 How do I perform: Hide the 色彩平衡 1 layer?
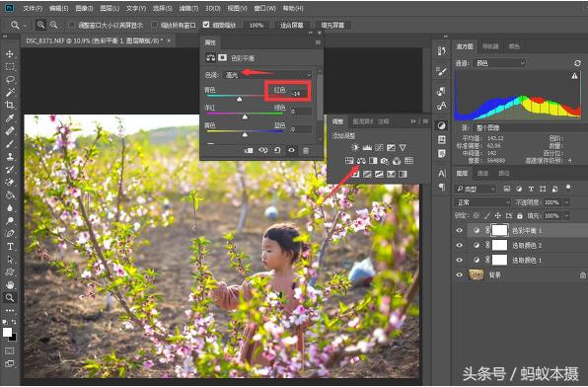pyautogui.click(x=460, y=230)
